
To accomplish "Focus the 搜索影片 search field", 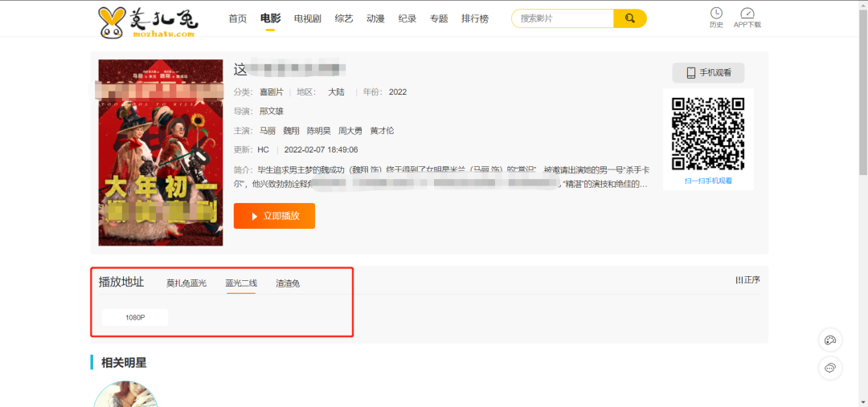I will click(x=563, y=18).
